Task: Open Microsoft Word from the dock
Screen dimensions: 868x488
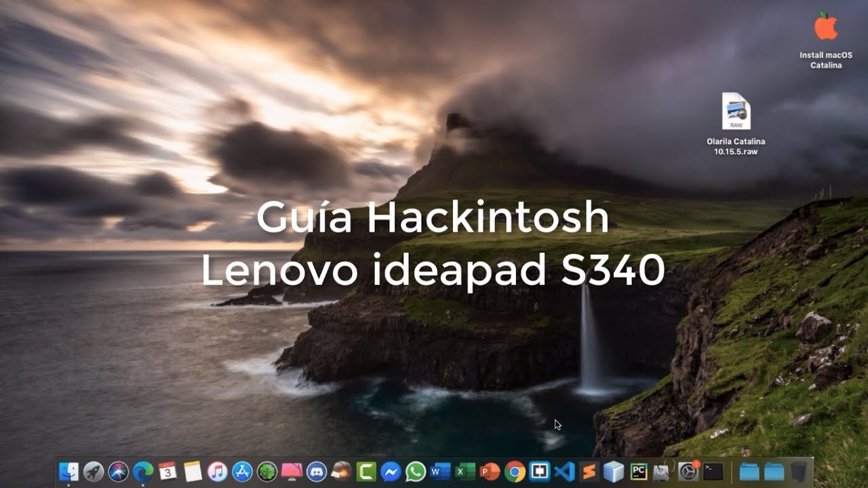Action: click(x=440, y=471)
